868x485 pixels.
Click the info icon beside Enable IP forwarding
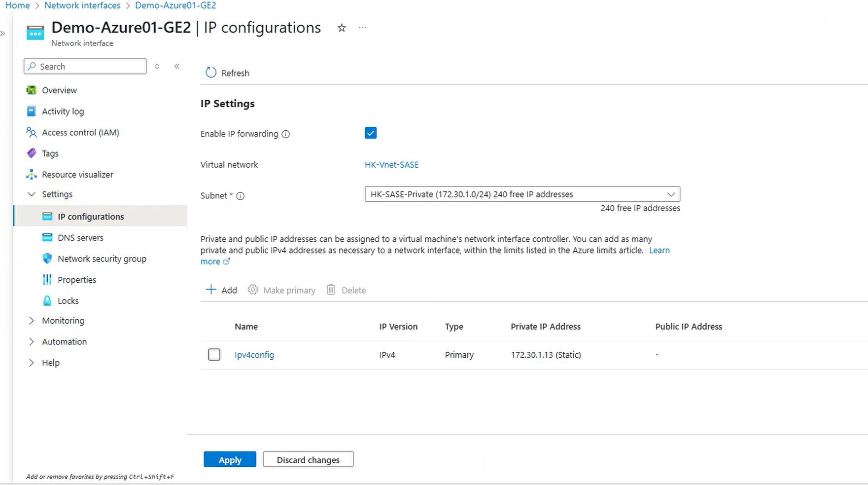tap(285, 134)
